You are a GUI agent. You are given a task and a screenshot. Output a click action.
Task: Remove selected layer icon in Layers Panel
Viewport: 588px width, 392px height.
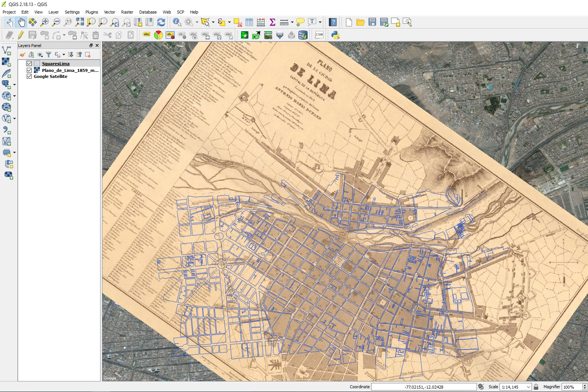click(88, 55)
